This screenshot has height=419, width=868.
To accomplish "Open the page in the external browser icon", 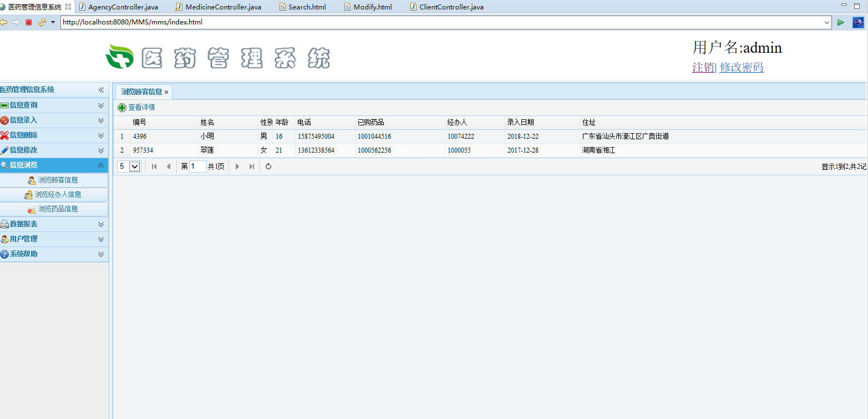I will [x=858, y=22].
